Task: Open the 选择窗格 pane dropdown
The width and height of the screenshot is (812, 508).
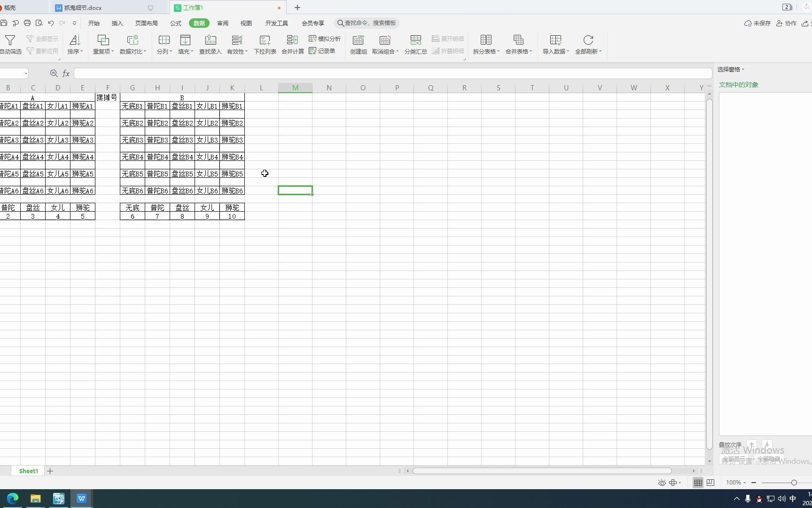Action: pos(731,70)
